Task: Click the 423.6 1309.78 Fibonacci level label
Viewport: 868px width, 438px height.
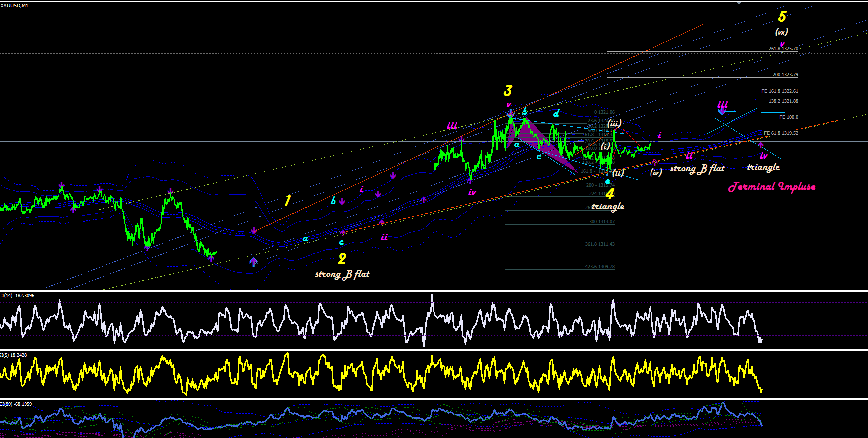Action: pos(600,267)
